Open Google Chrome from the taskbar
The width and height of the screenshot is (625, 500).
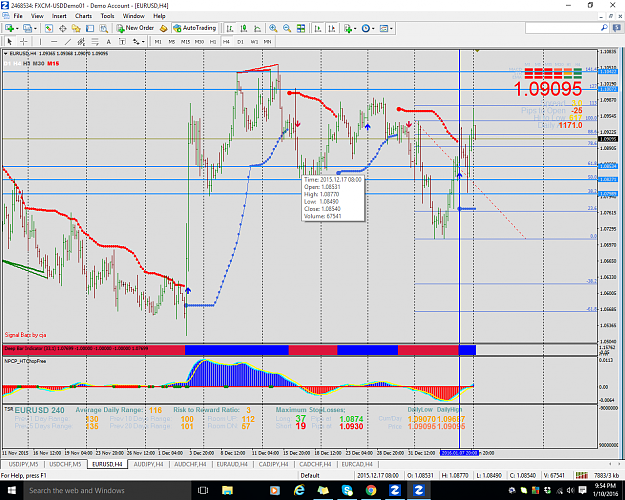(371, 490)
